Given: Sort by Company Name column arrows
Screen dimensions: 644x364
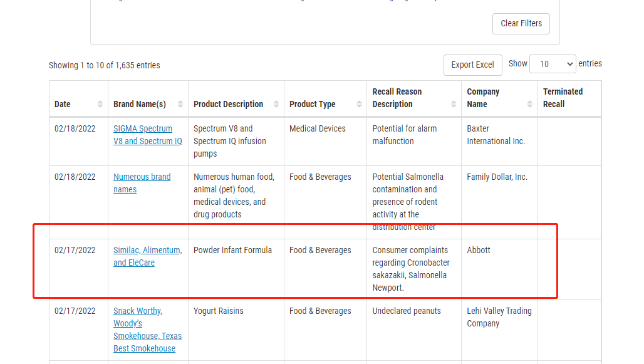Looking at the screenshot, I should (x=530, y=105).
